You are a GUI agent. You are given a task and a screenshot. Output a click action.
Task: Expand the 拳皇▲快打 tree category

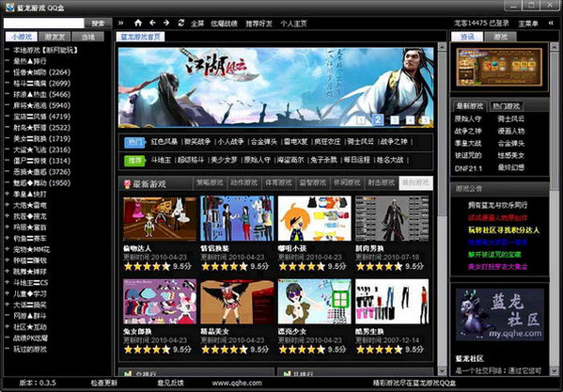[7, 195]
